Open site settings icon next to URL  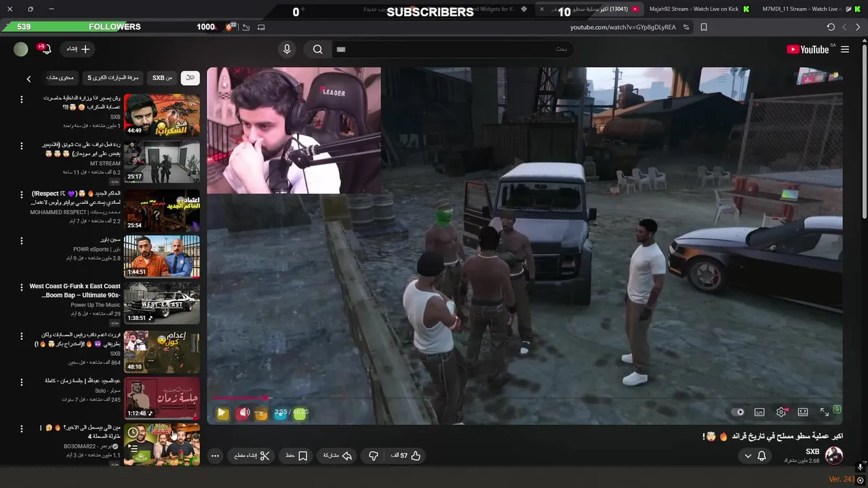(686, 27)
